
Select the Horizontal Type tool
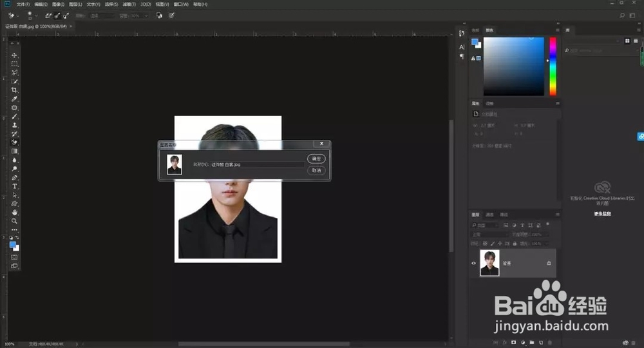pyautogui.click(x=14, y=186)
